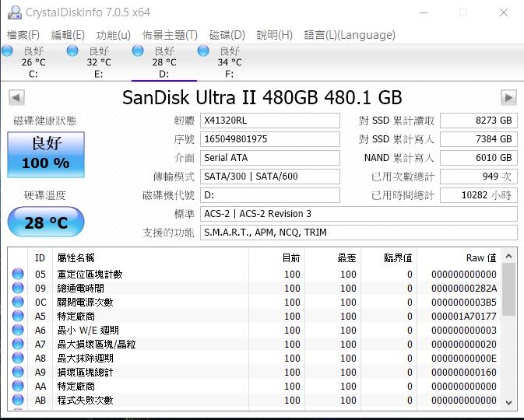Click the serial number field 165049801975
The height and width of the screenshot is (420, 524).
point(270,139)
